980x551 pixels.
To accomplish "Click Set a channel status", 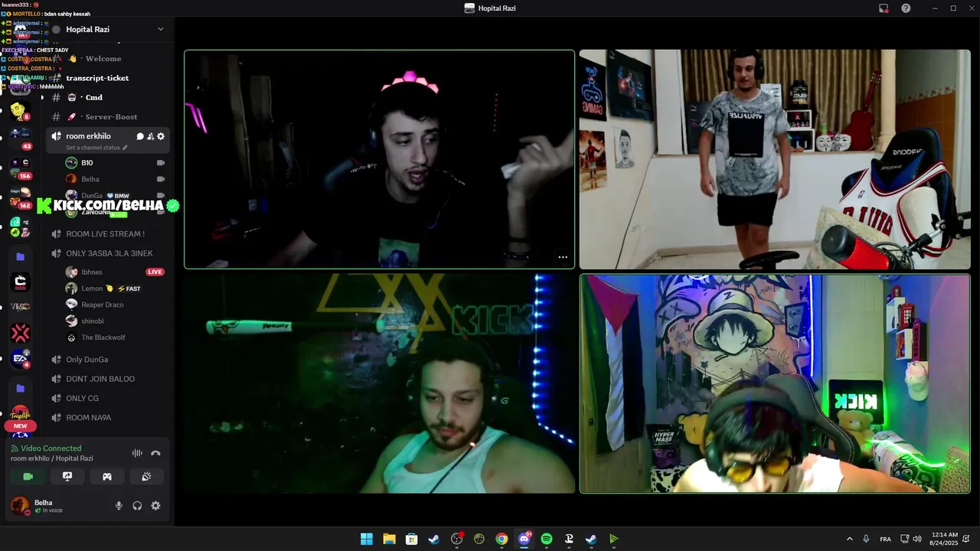I will [x=96, y=147].
